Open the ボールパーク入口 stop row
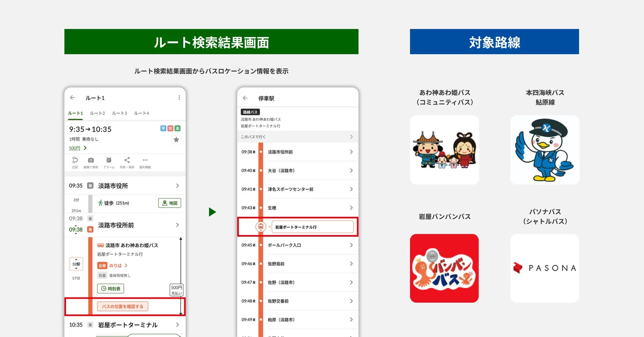The height and width of the screenshot is (337, 644). tap(298, 245)
